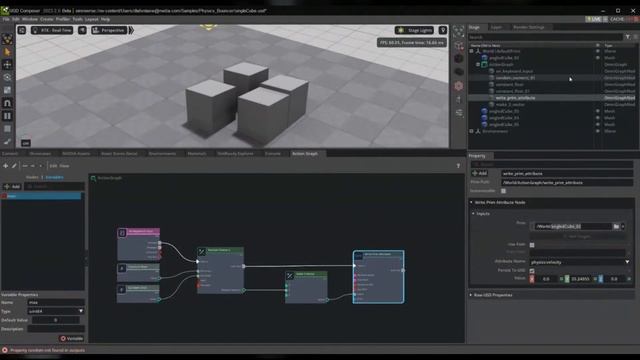Collapse Write Prim Attribute Node section
The image size is (640, 360).
[471, 202]
